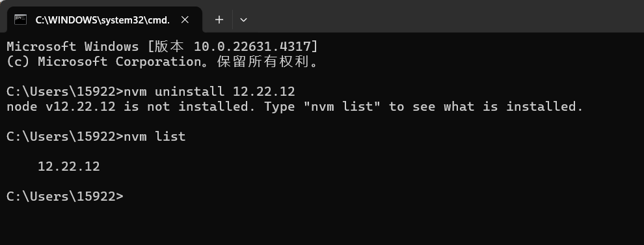Click the 'node v12.22.12 is not' error text
This screenshot has height=245, width=644.
point(88,106)
